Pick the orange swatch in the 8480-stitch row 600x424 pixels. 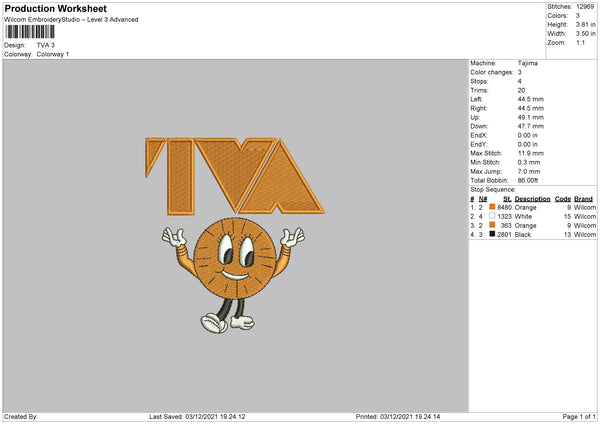pyautogui.click(x=492, y=207)
